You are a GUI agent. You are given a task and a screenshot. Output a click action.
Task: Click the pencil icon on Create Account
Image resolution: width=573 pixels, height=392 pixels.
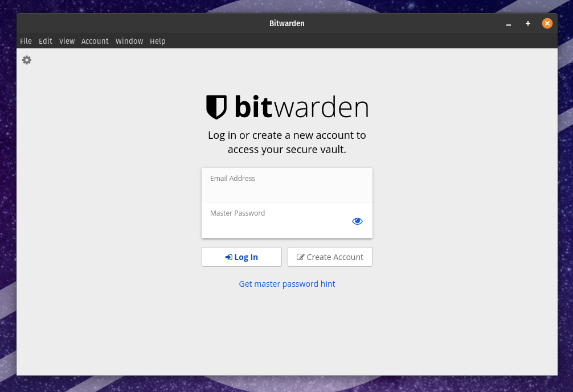(x=300, y=257)
